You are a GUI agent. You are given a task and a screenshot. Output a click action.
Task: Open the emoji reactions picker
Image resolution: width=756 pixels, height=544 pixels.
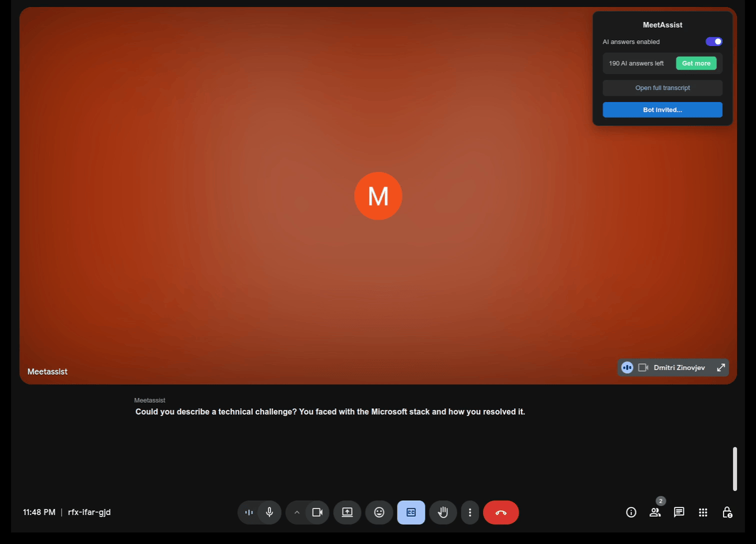[379, 512]
